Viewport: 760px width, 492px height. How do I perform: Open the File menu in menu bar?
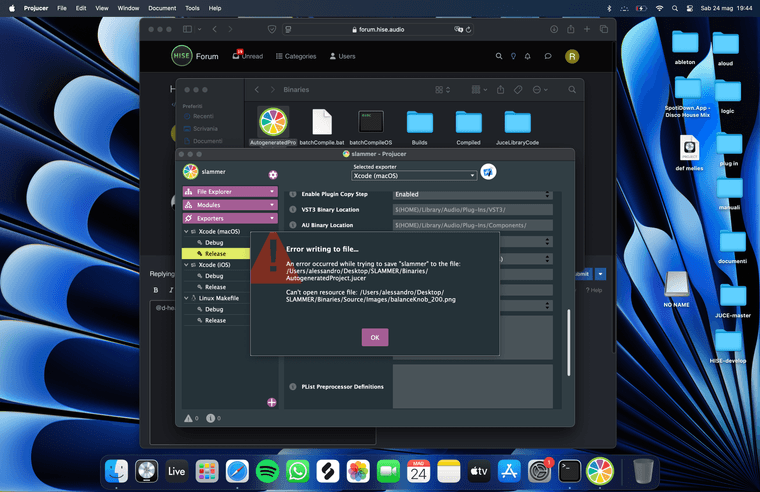pyautogui.click(x=62, y=8)
